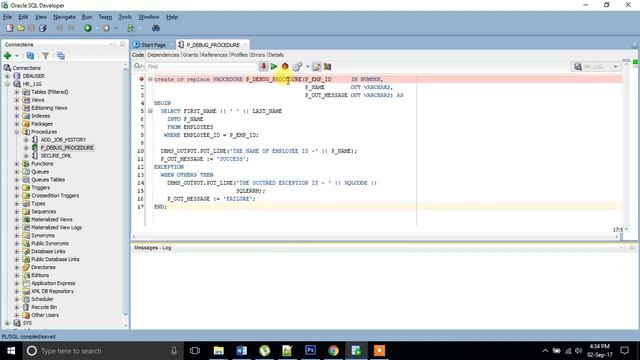Screen dimensions: 640x360
Task: Open Photoshop from the taskbar
Action: click(x=310, y=351)
